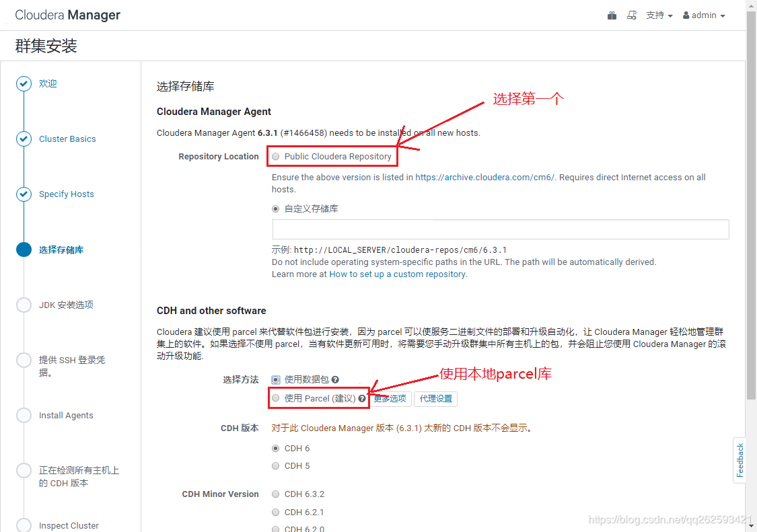Select current step 选择存储库

pos(61,250)
